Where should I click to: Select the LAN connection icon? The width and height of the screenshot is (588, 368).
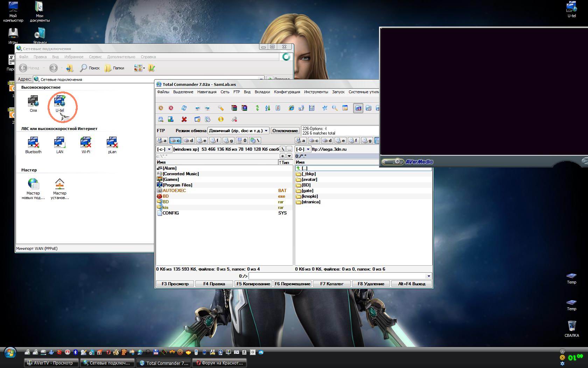60,145
